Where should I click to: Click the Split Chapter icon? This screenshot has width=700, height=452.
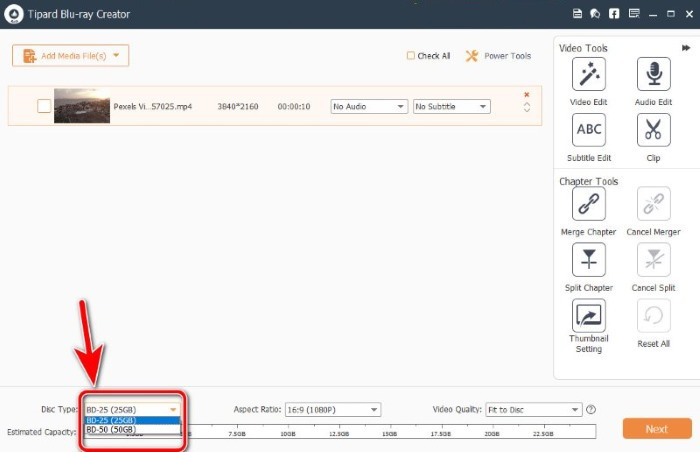pos(588,259)
